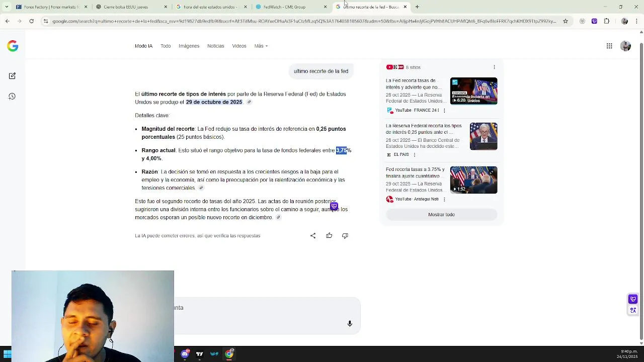This screenshot has height=362, width=644.
Task: Expand the Más search filter dropdown
Action: point(261,46)
